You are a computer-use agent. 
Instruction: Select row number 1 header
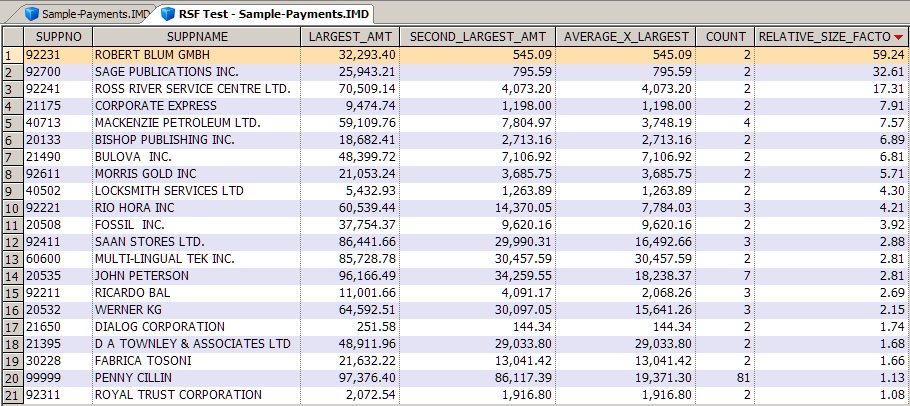[x=10, y=55]
